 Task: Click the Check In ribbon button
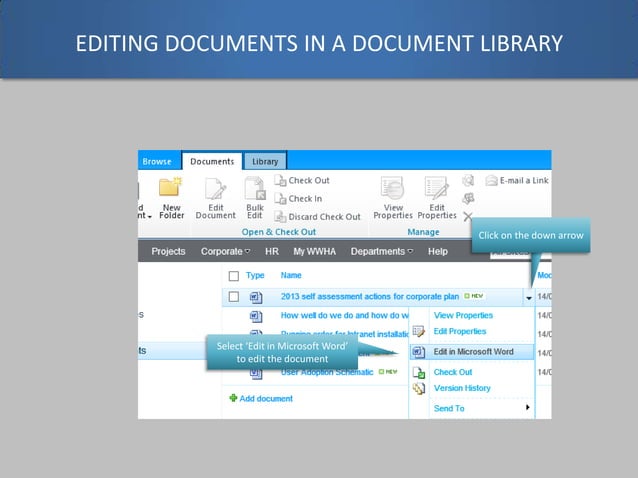coord(298,199)
